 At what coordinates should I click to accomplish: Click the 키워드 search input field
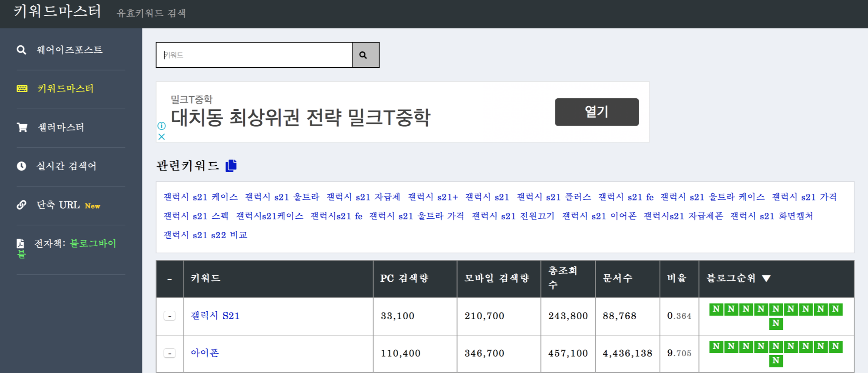254,55
